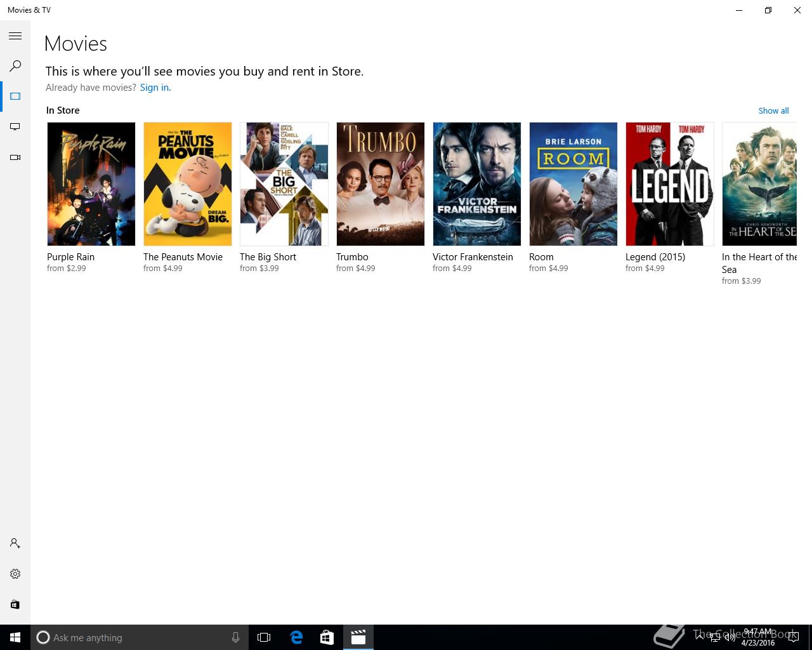The image size is (812, 650).
Task: Click the taskbar clock and date
Action: click(x=758, y=637)
